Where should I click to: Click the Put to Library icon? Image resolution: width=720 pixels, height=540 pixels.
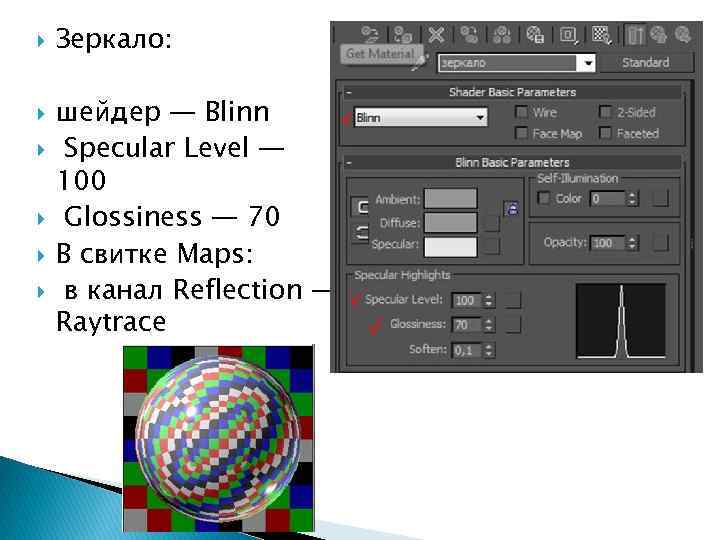pos(535,35)
